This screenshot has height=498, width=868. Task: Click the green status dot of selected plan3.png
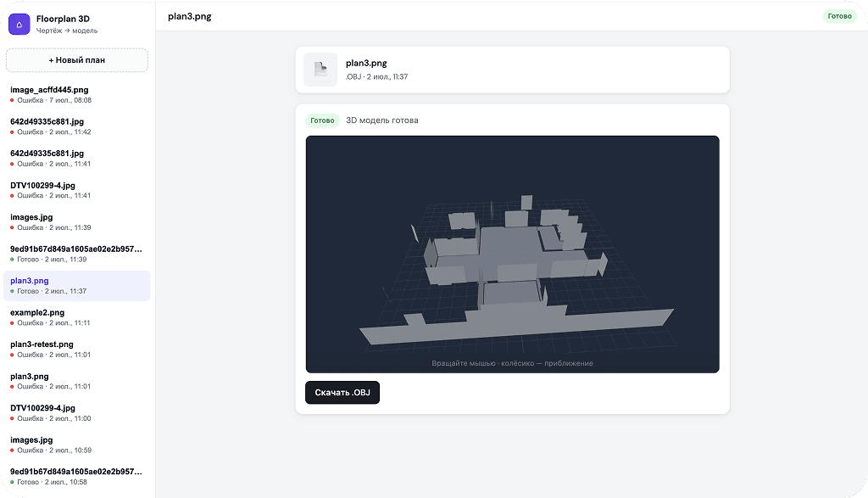(12, 291)
